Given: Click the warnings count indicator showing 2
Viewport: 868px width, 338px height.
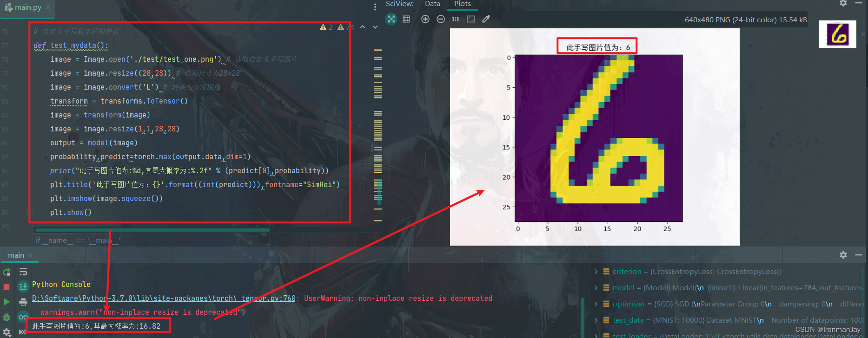Looking at the screenshot, I should click(x=326, y=27).
